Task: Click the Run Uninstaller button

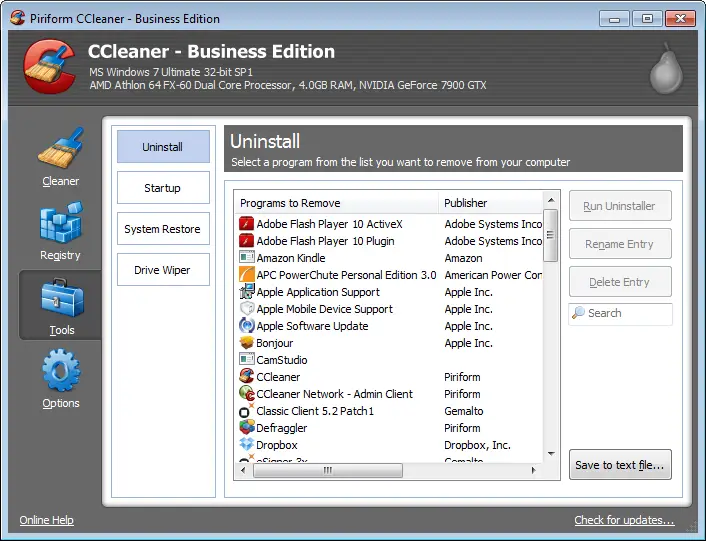Action: click(620, 206)
